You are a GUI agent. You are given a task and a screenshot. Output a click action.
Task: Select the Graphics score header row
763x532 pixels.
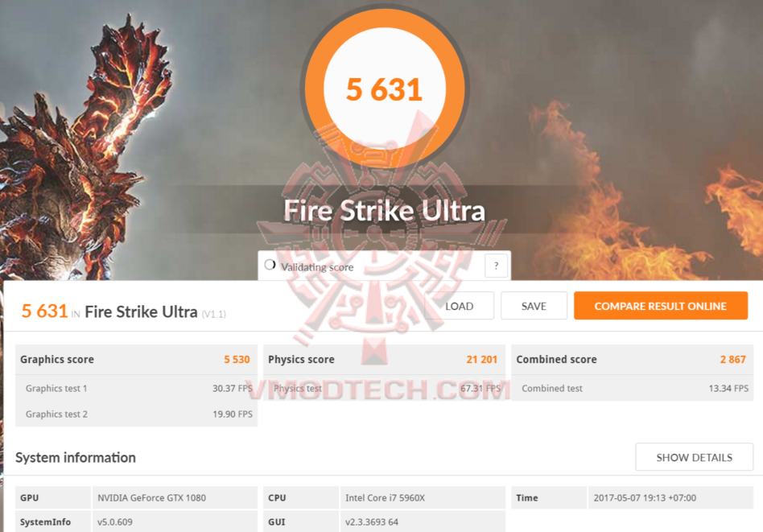pos(136,360)
